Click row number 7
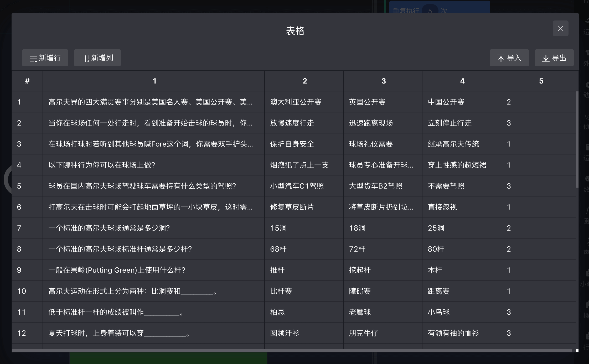Image resolution: width=589 pixels, height=364 pixels. 19,228
